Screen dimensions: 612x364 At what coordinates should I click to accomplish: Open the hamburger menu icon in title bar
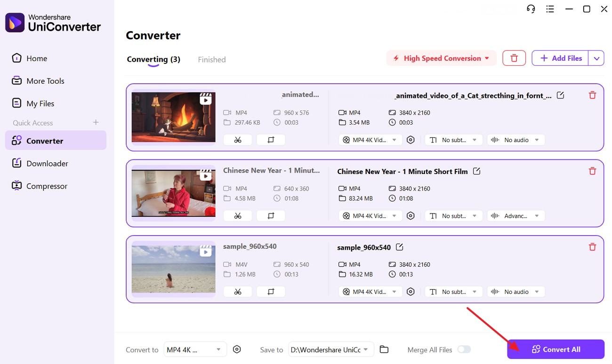pyautogui.click(x=550, y=9)
